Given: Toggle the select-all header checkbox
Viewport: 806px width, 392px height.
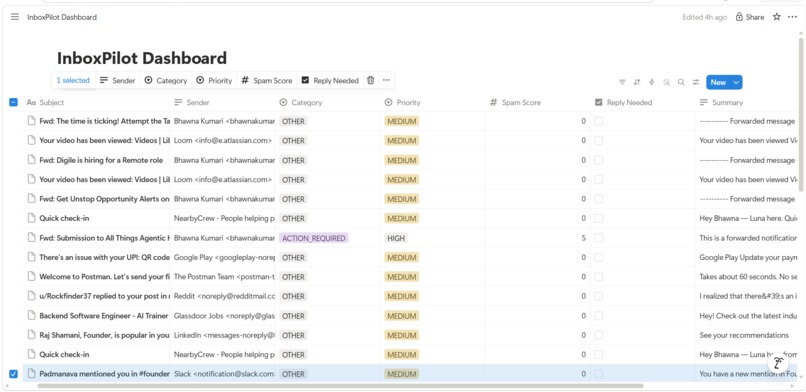Looking at the screenshot, I should (13, 102).
